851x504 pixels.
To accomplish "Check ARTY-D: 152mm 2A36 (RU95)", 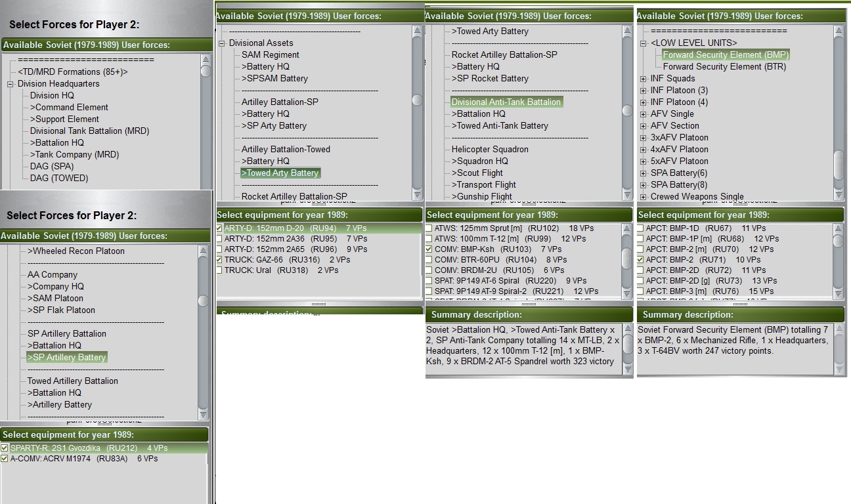I will pyautogui.click(x=219, y=239).
